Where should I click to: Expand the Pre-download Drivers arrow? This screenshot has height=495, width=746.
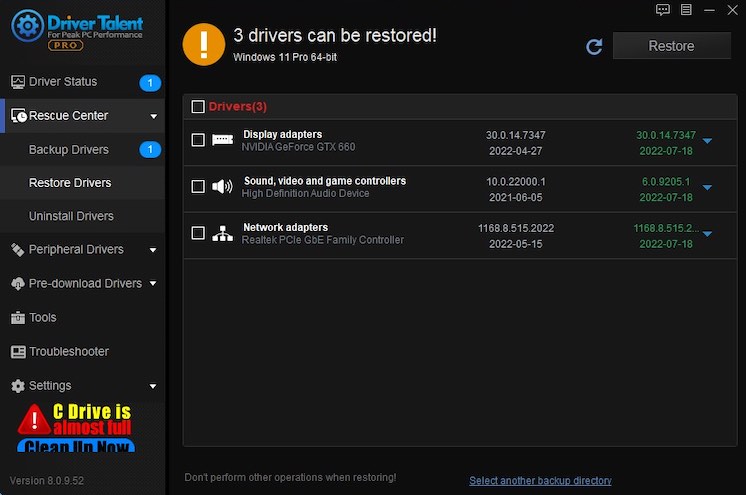(153, 283)
